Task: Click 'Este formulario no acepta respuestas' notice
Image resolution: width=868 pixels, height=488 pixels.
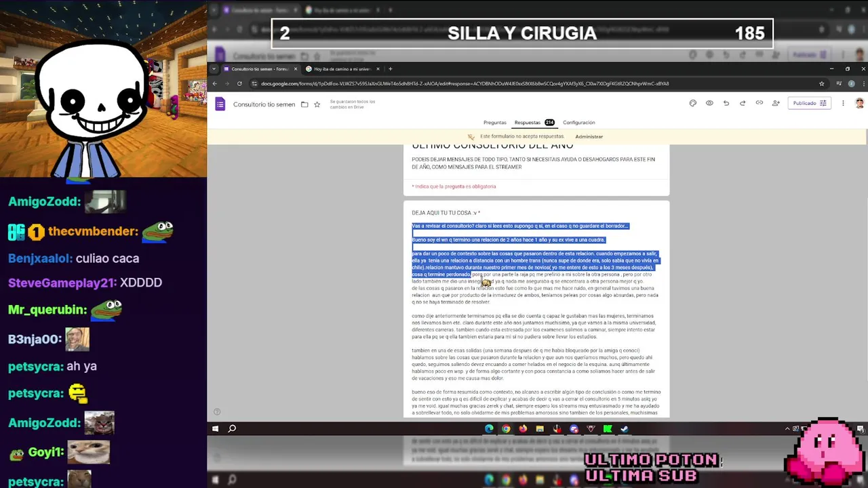Action: click(x=521, y=136)
